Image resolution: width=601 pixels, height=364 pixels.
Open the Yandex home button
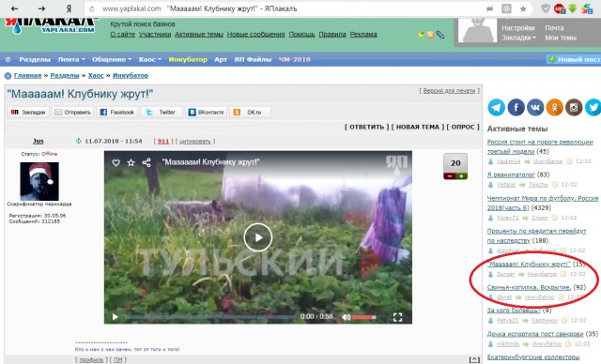tap(69, 8)
